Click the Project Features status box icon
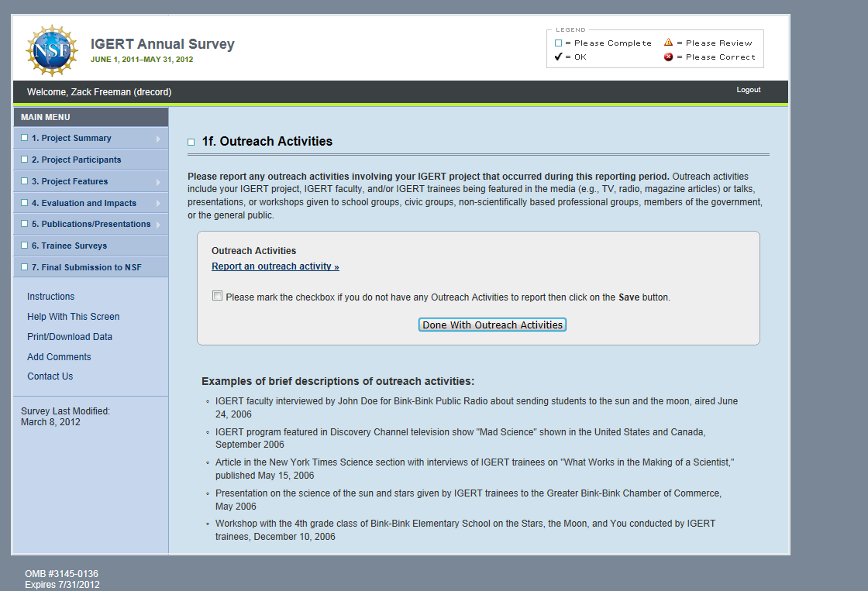Viewport: 868px width, 591px height. coord(25,181)
